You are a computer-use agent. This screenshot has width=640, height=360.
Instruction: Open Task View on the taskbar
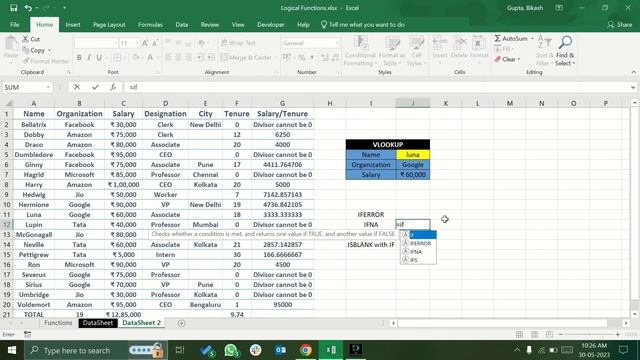coord(180,350)
